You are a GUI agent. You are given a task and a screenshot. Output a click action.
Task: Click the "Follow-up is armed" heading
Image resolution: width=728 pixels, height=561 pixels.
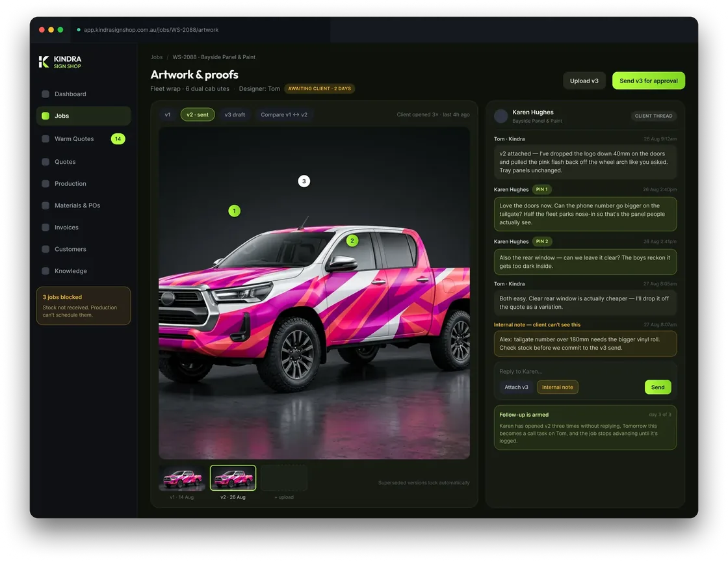coord(524,415)
